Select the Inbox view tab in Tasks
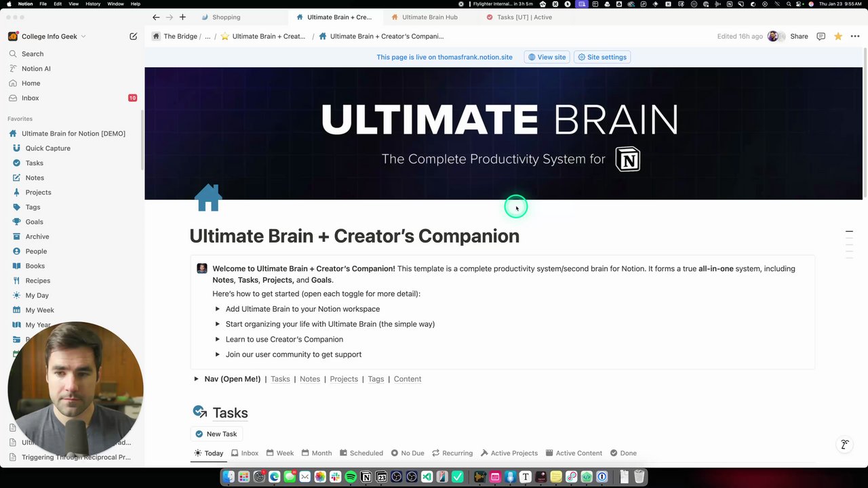Viewport: 868px width, 488px height. tap(245, 453)
